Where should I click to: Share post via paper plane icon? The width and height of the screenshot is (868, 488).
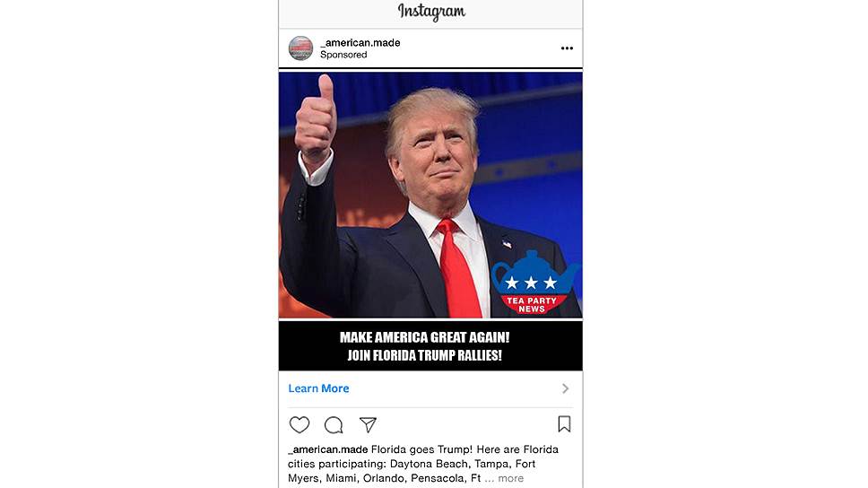point(369,425)
